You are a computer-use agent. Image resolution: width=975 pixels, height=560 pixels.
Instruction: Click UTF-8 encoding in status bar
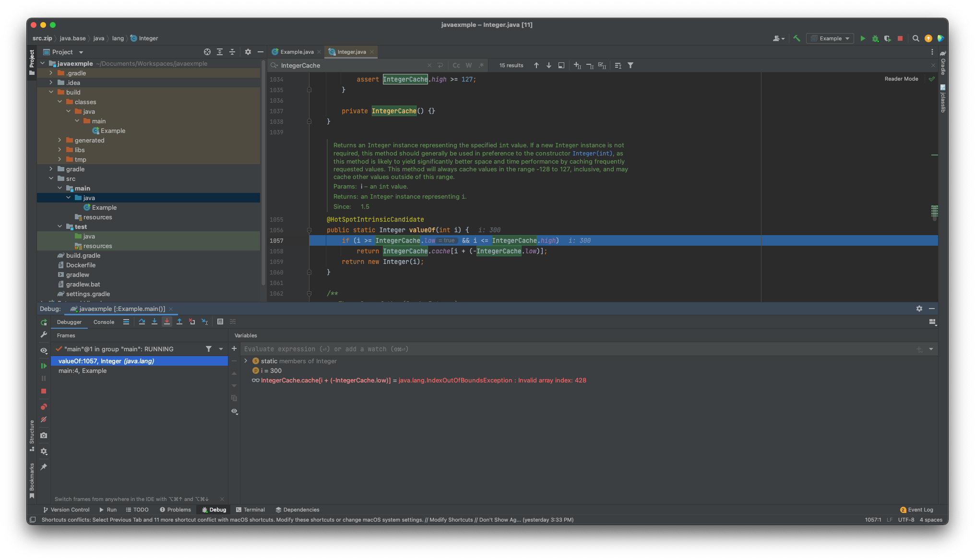tap(906, 520)
